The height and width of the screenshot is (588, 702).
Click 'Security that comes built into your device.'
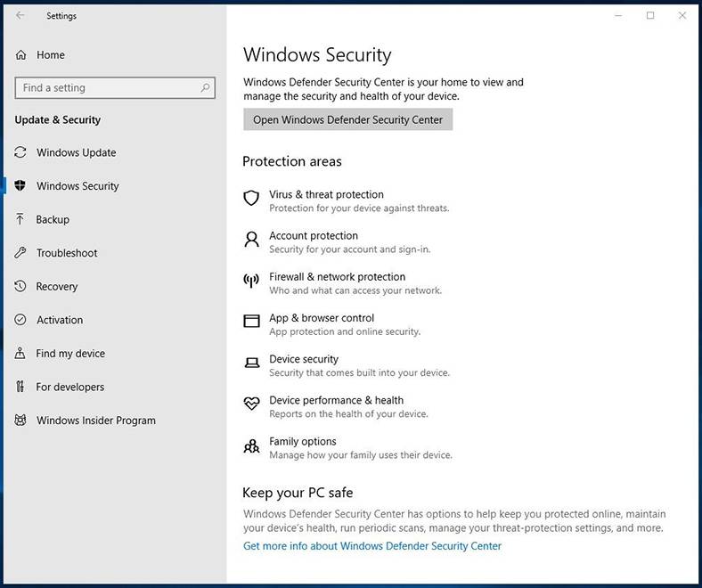(x=360, y=373)
